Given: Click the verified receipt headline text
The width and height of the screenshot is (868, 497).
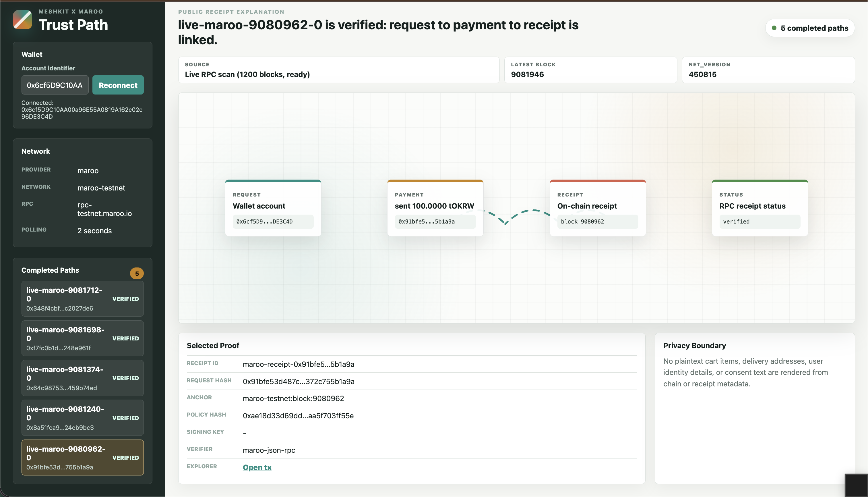Looking at the screenshot, I should (378, 32).
